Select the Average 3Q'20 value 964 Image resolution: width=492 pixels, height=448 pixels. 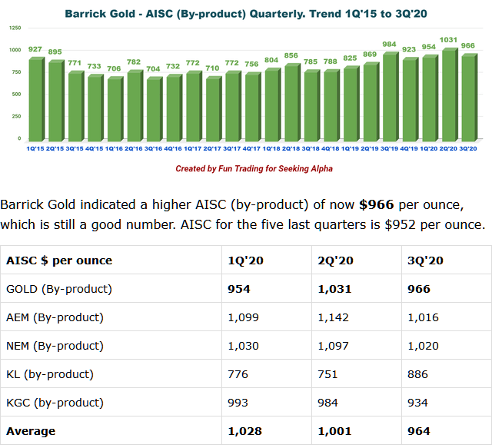pyautogui.click(x=419, y=431)
